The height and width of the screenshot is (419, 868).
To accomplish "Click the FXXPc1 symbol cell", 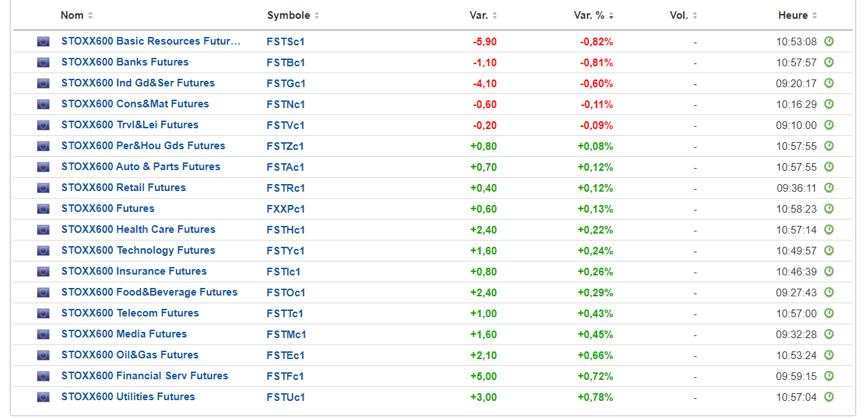I will (285, 209).
